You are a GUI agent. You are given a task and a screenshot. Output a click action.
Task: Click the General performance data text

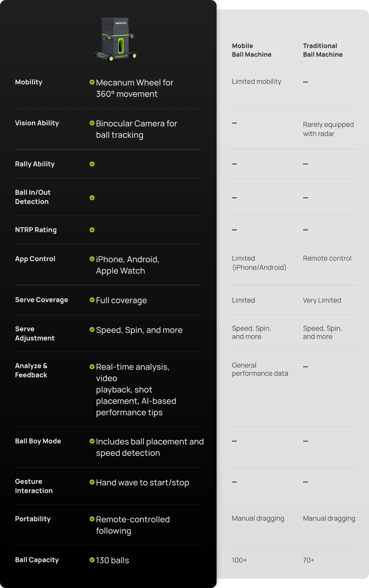[x=260, y=369]
